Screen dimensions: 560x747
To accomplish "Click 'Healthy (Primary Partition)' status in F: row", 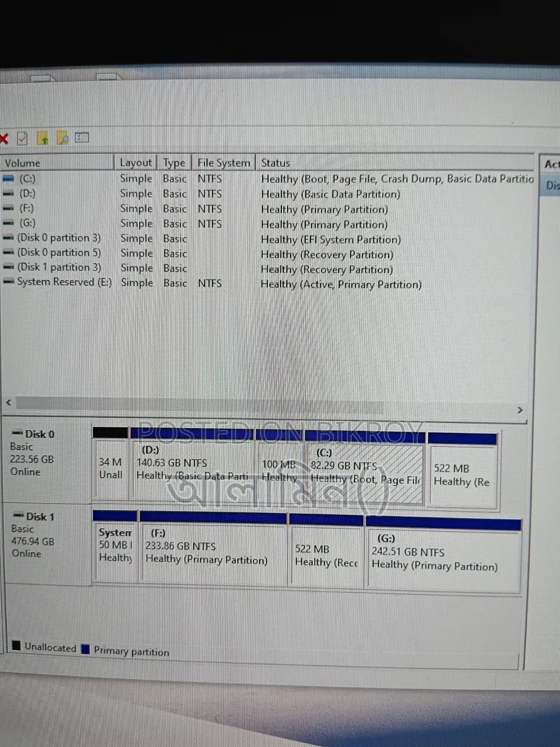I will [x=324, y=209].
